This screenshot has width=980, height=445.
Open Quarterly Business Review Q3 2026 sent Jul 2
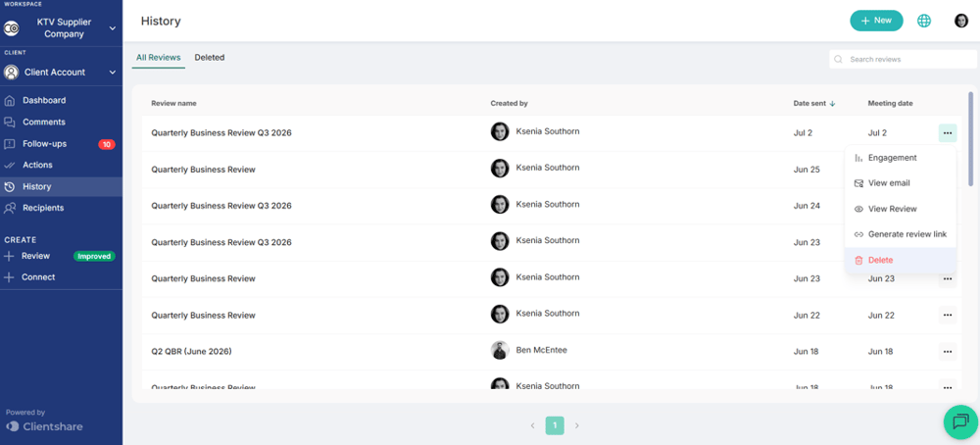[221, 133]
